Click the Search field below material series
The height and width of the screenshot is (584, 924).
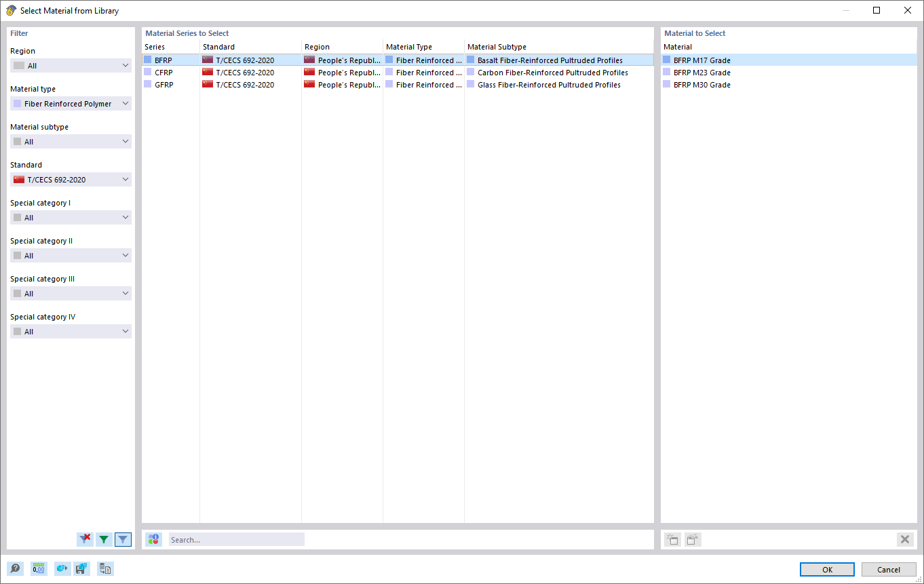(x=236, y=539)
